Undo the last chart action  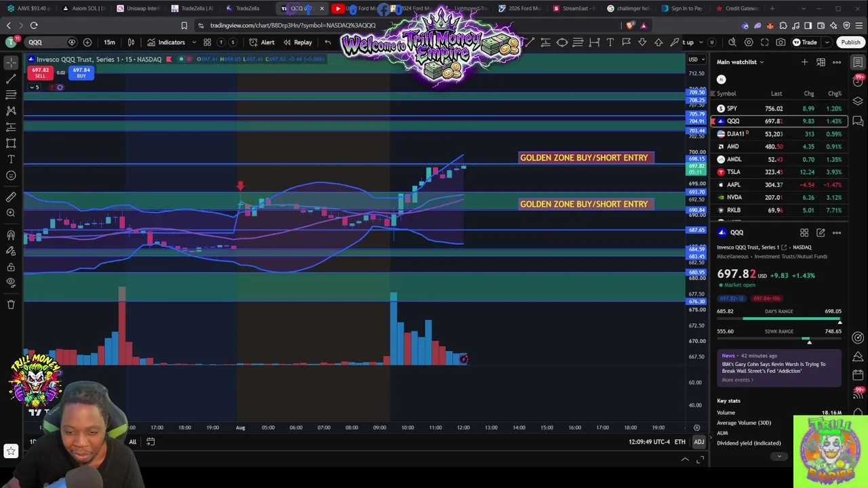pos(328,42)
